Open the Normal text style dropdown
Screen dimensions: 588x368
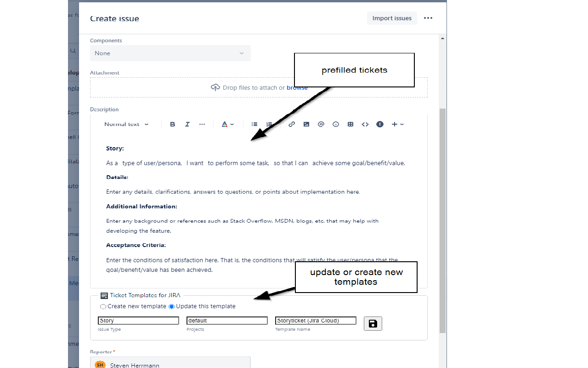click(x=126, y=124)
